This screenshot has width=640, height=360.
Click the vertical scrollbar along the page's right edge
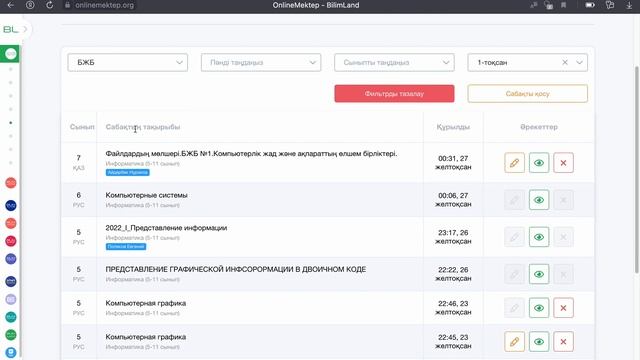coord(637,169)
